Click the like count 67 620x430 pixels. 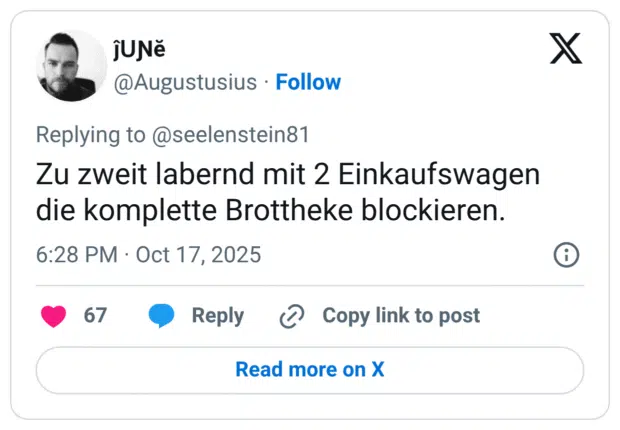95,316
